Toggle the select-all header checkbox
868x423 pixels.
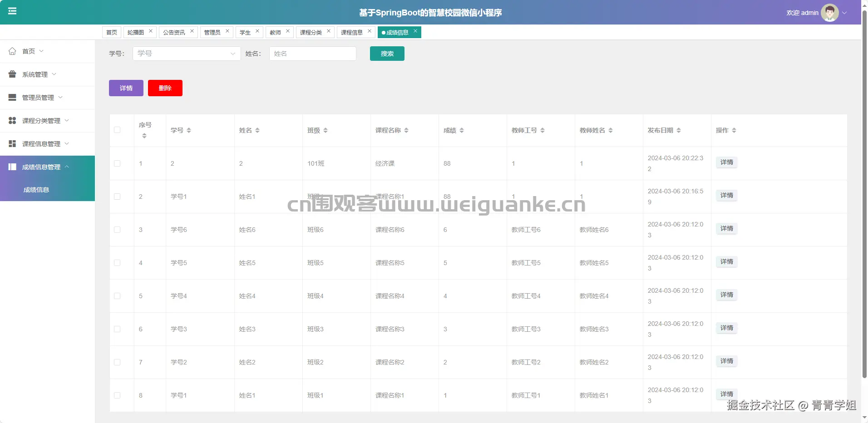(x=117, y=130)
